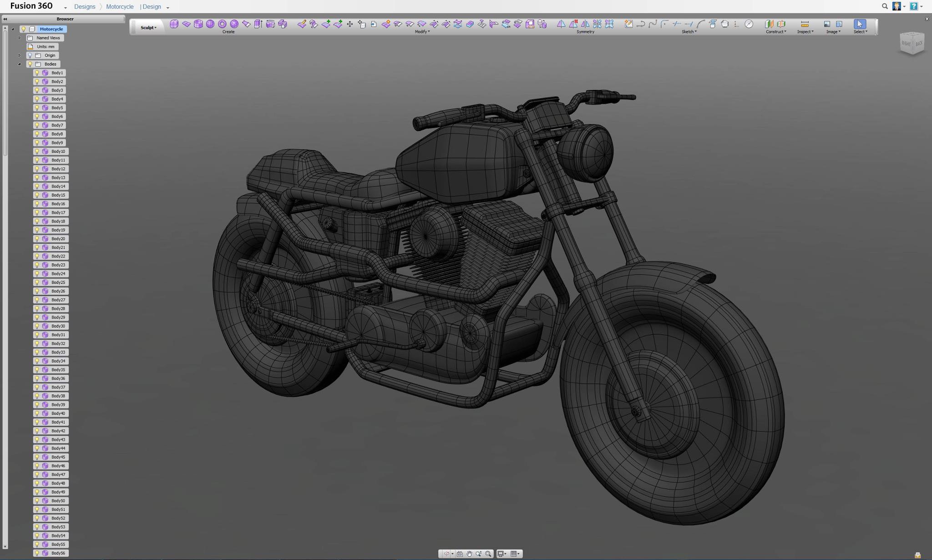Activate the Select arrow tool
This screenshot has width=932, height=560.
point(860,24)
